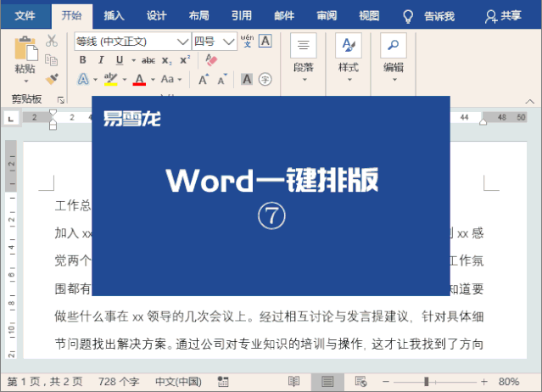The height and width of the screenshot is (392, 542).
Task: Switch to the 审阅 tab
Action: [x=327, y=16]
